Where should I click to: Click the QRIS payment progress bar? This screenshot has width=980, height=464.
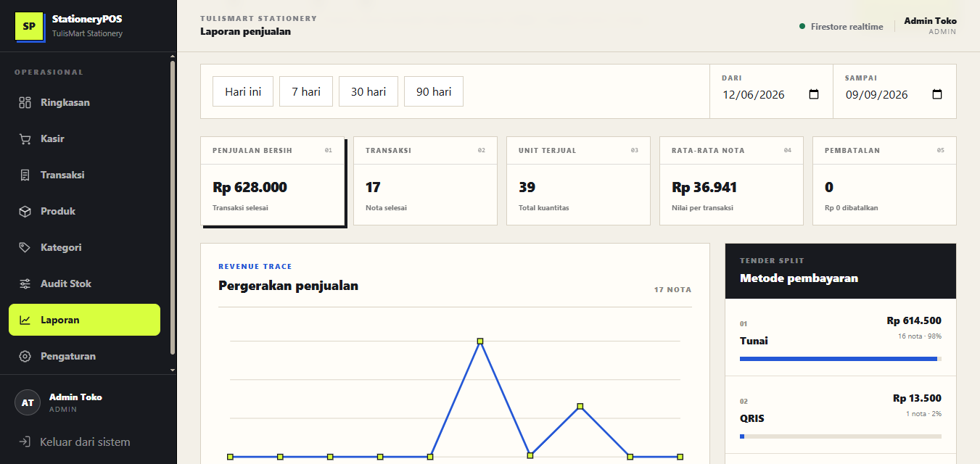(x=841, y=436)
